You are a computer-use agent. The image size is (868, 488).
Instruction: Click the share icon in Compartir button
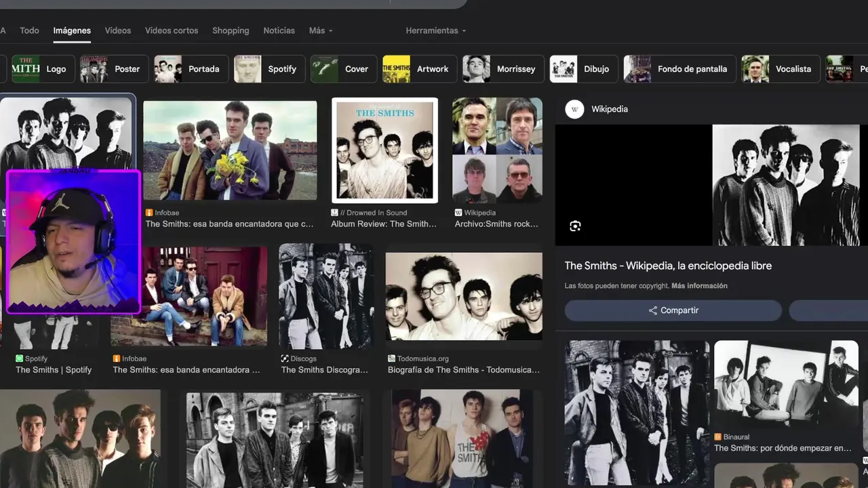(653, 310)
